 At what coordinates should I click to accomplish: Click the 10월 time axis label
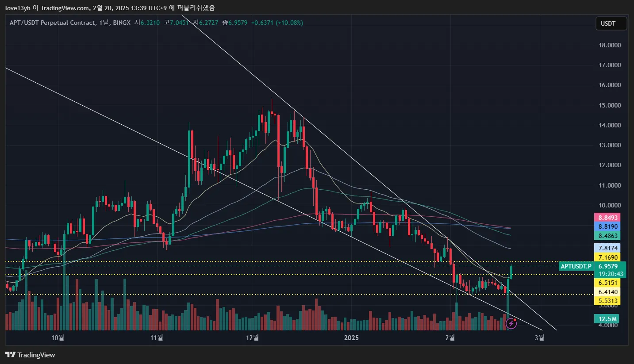(58, 338)
